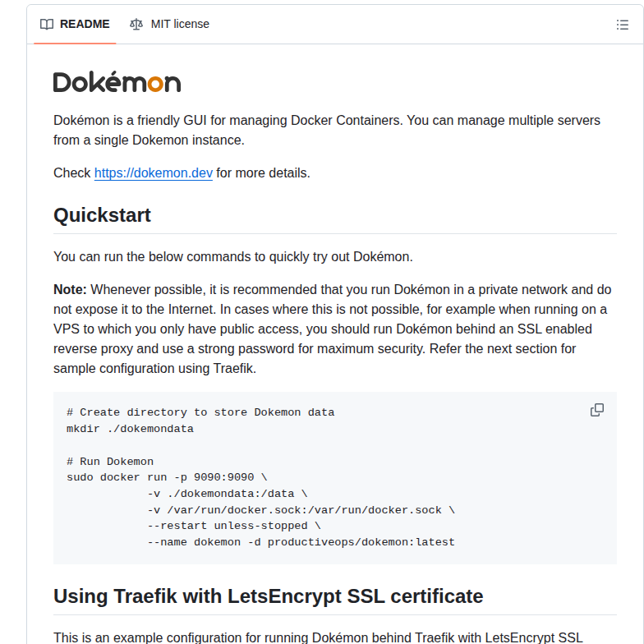Click the '# Create directory to store Dokemon data' comment
This screenshot has height=644, width=644.
(x=200, y=412)
